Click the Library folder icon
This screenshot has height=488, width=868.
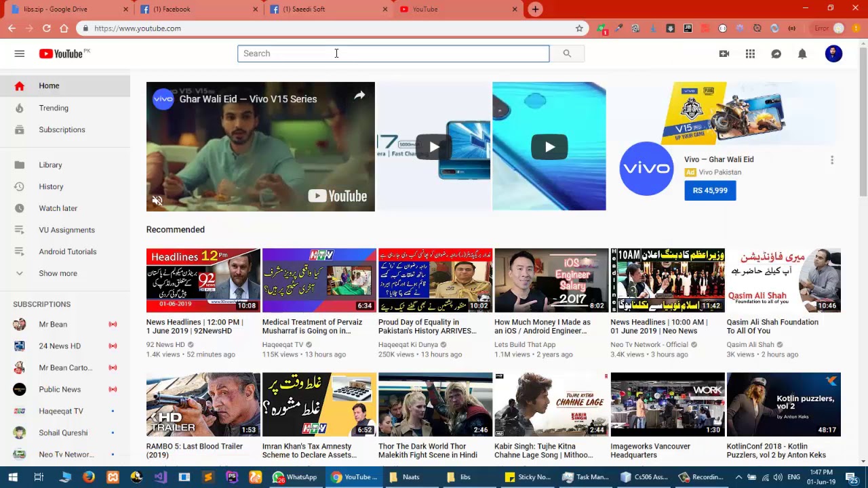20,165
